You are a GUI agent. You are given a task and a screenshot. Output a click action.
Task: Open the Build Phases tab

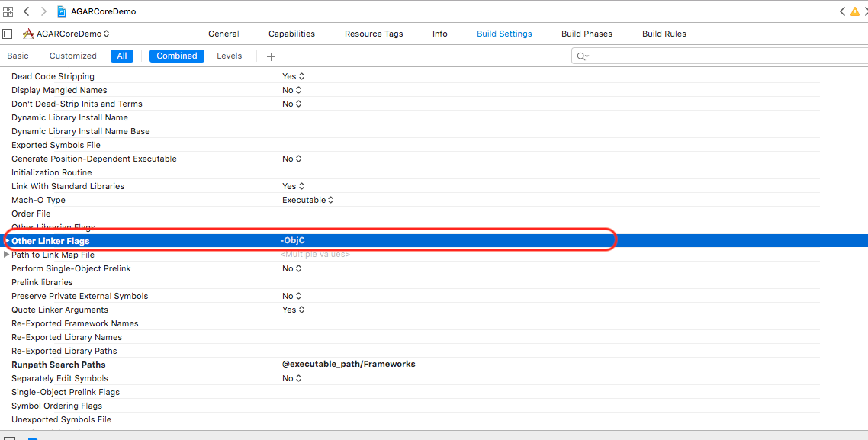[587, 34]
